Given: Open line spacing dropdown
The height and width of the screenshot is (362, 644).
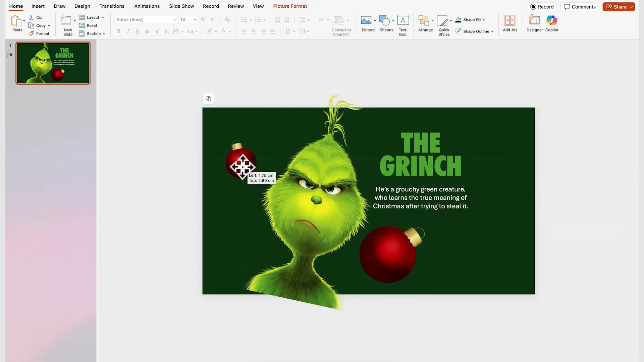Looking at the screenshot, I should (x=309, y=19).
